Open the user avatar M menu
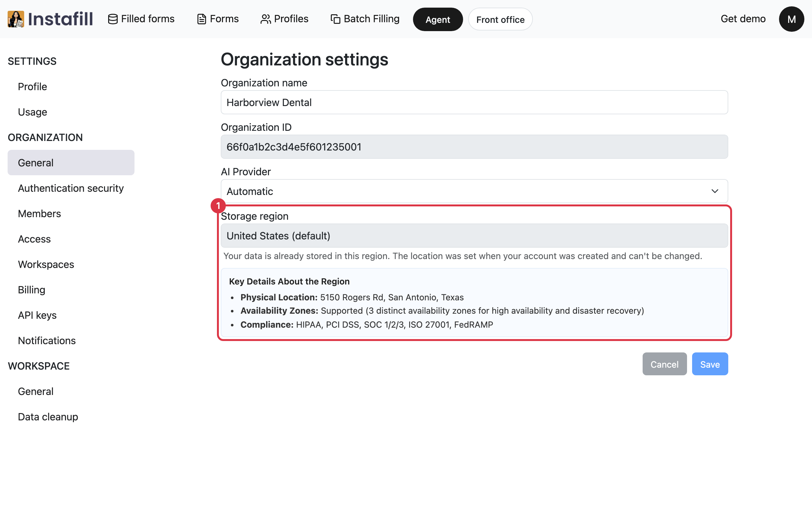The width and height of the screenshot is (812, 508). click(x=791, y=19)
